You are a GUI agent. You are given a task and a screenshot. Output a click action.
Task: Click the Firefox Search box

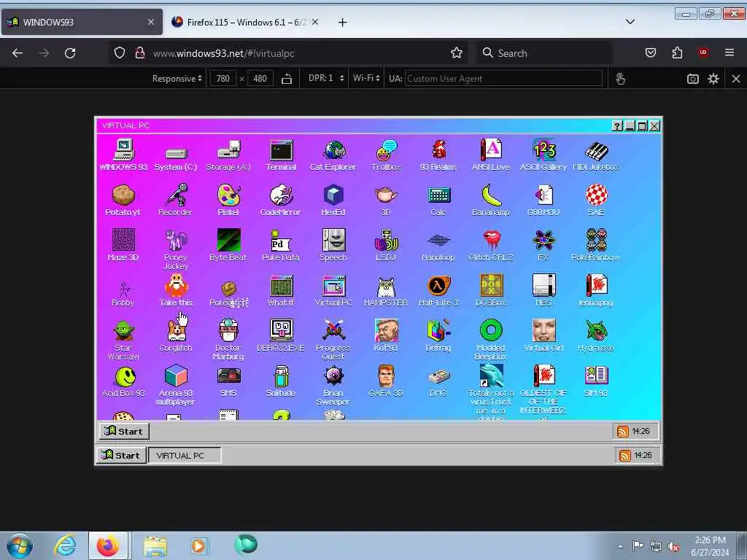coord(543,52)
